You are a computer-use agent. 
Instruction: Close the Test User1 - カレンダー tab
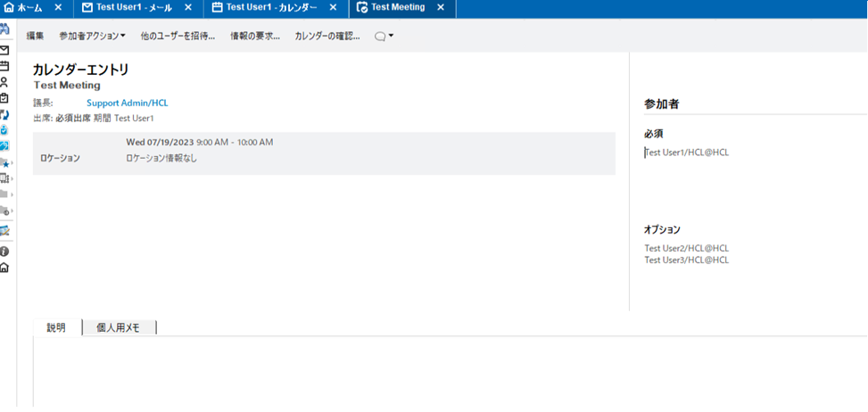tap(334, 8)
